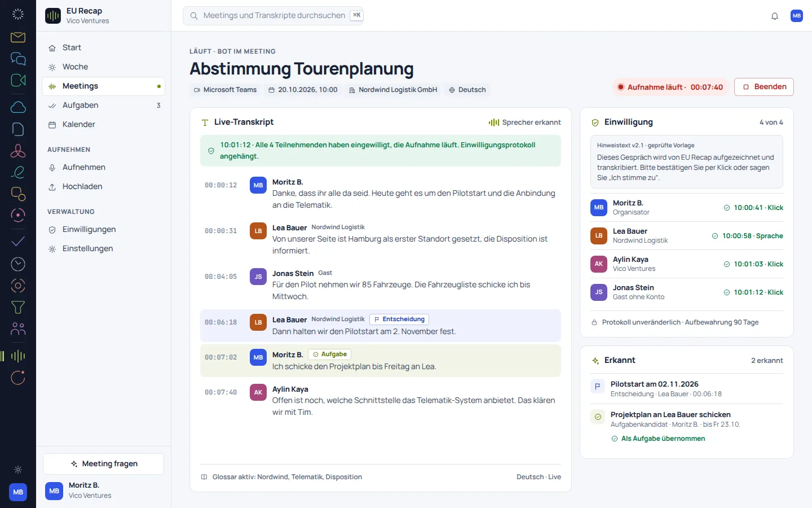Screen dimensions: 812x508
Task: Open the people icon in left dock
Action: click(18, 329)
